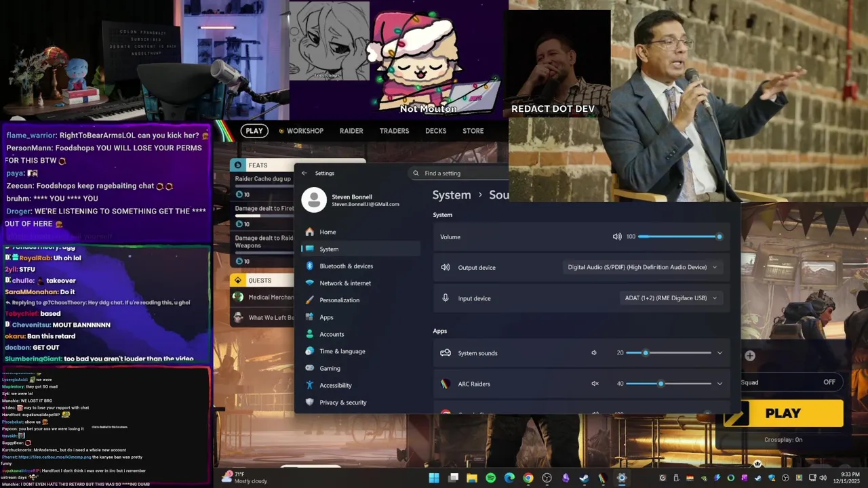Screen dimensions: 868x488
Task: Open the Input device dropdown
Action: click(x=671, y=298)
